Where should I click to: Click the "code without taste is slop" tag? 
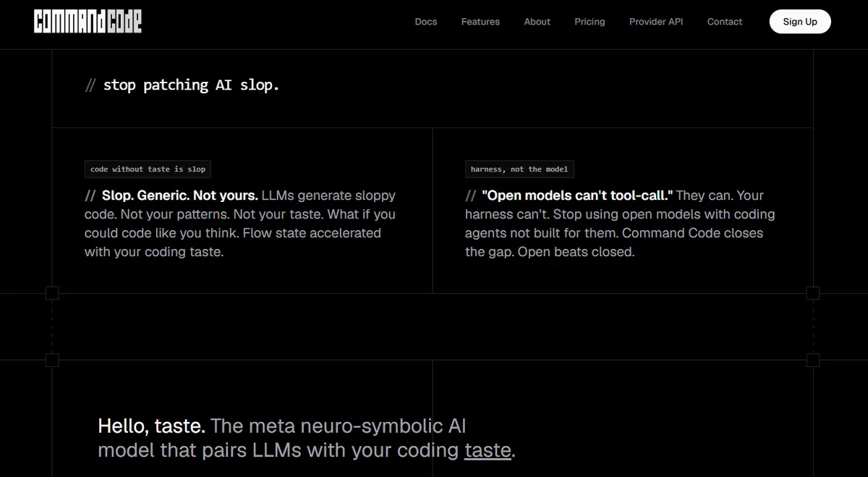pos(148,169)
